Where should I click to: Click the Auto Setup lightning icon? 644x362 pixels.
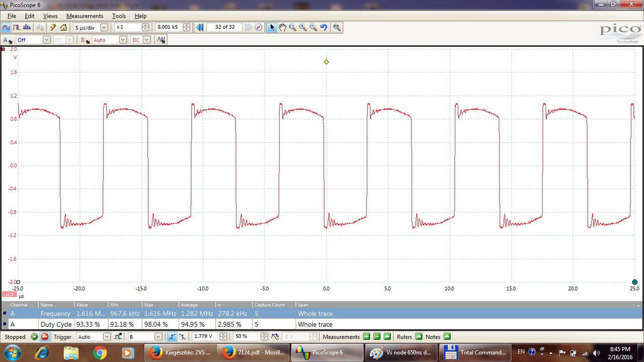53,27
